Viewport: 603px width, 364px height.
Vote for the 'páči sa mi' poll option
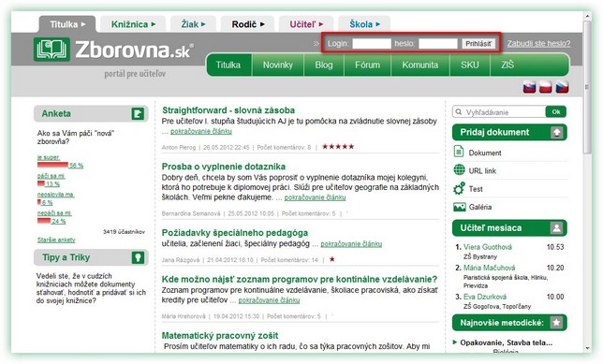(x=51, y=176)
